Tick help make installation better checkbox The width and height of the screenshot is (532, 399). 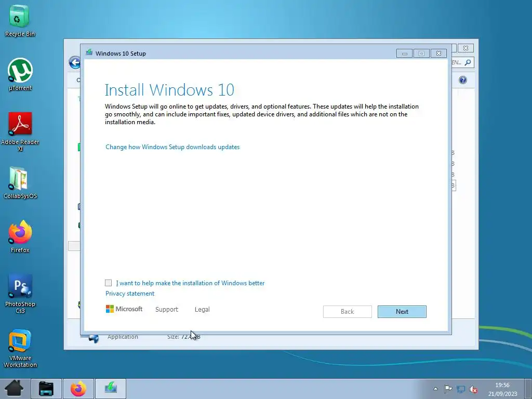(108, 283)
